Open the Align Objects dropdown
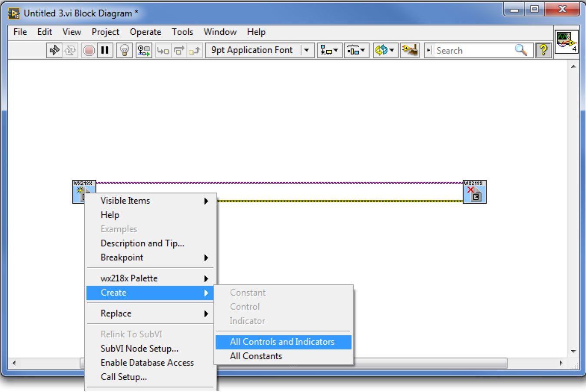This screenshot has height=392, width=586. coord(329,50)
